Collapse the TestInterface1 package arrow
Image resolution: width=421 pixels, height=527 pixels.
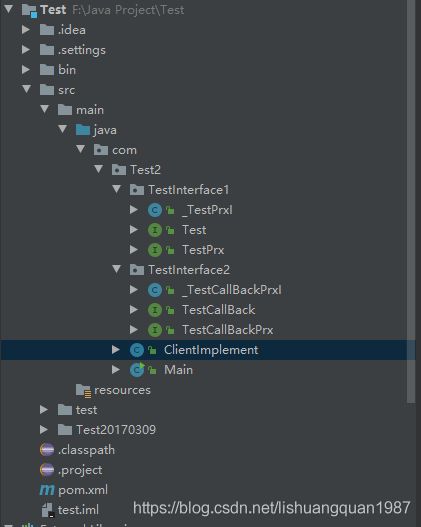point(117,189)
